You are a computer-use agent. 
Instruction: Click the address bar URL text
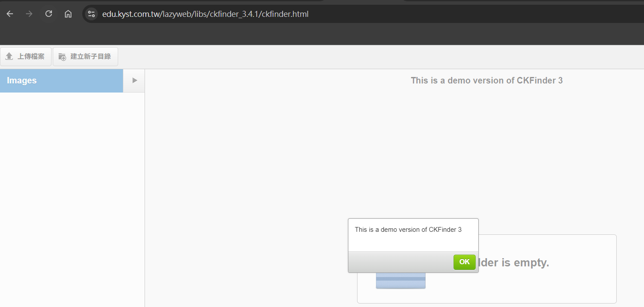pos(205,14)
